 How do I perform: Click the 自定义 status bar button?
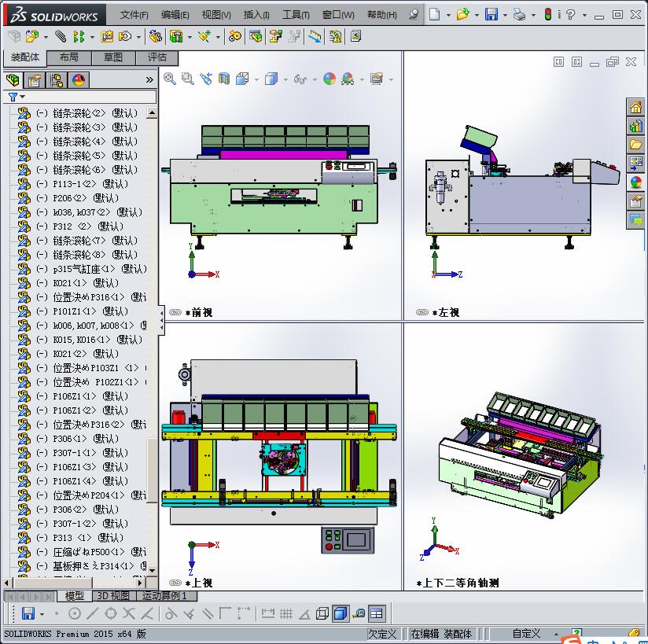coord(527,633)
